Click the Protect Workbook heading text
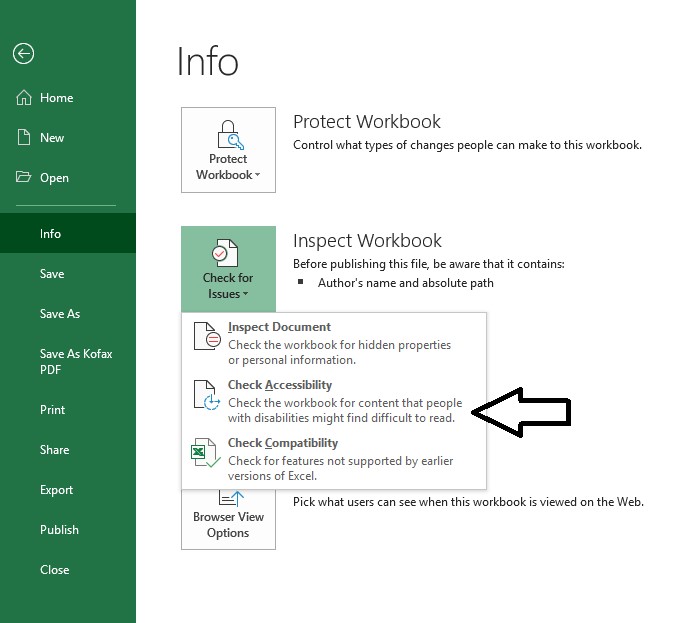692x623 pixels. tap(367, 121)
